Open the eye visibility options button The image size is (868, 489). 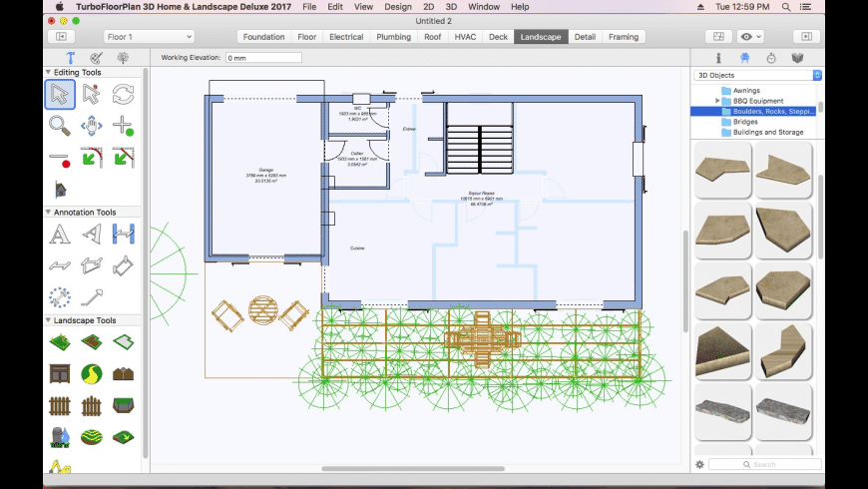point(750,37)
